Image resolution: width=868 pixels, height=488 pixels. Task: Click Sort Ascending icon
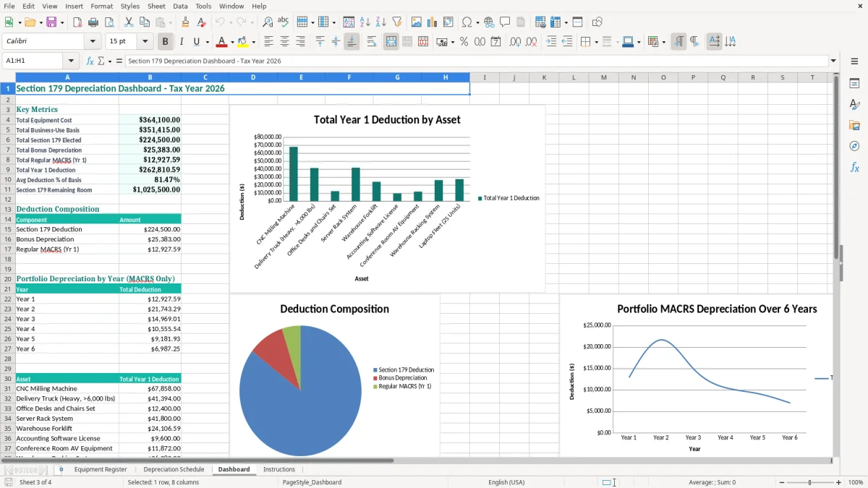pyautogui.click(x=365, y=22)
